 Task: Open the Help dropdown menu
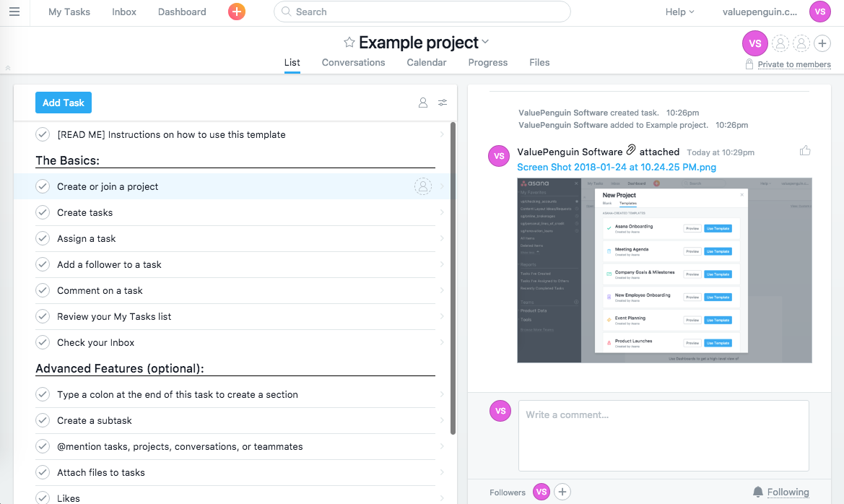pyautogui.click(x=680, y=12)
